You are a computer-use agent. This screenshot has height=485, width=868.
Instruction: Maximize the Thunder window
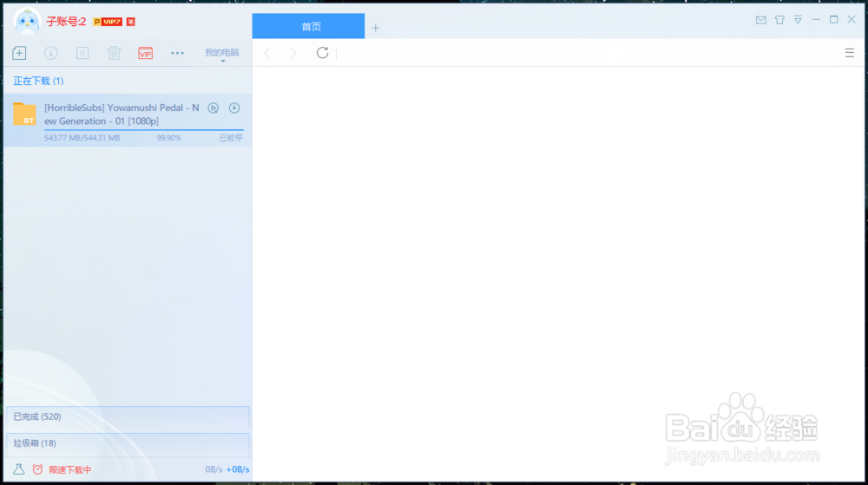coord(833,19)
